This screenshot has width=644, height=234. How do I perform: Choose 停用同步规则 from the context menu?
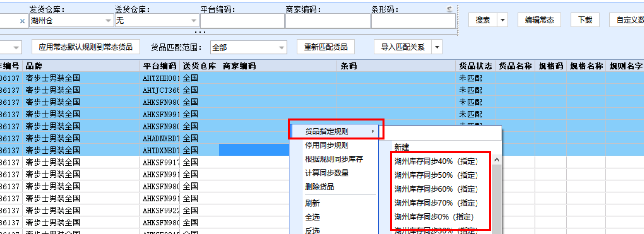point(326,145)
